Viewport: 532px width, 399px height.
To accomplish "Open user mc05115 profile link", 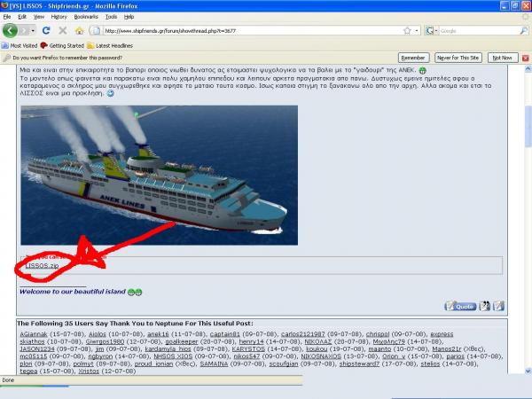I will (34, 356).
